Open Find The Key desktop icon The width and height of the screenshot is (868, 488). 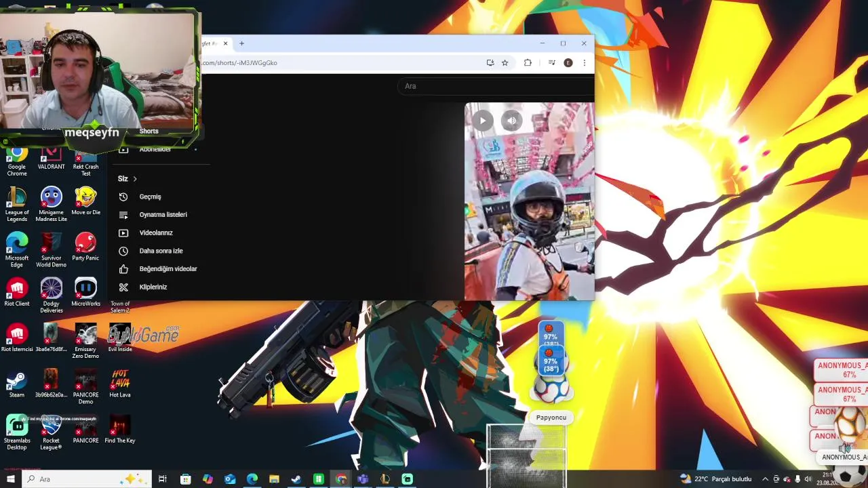[x=120, y=429]
